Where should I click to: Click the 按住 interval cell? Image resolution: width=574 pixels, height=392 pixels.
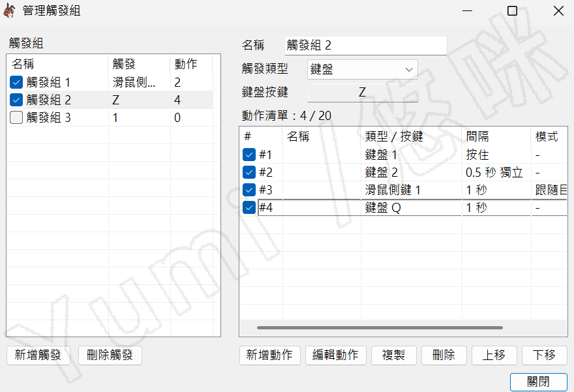(477, 155)
